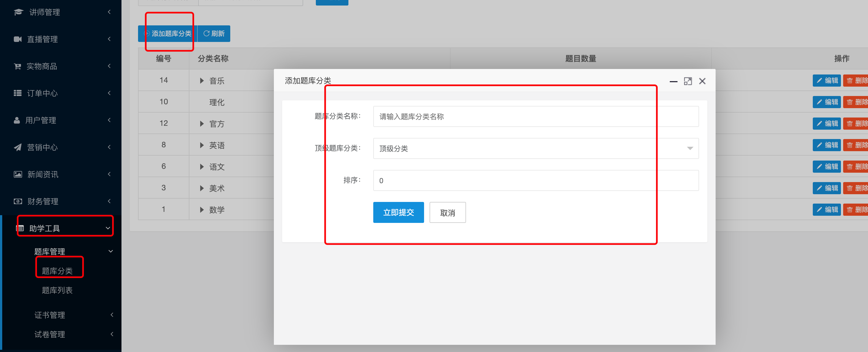The width and height of the screenshot is (868, 352).
Task: Edit the row numbered 10
Action: coord(827,102)
